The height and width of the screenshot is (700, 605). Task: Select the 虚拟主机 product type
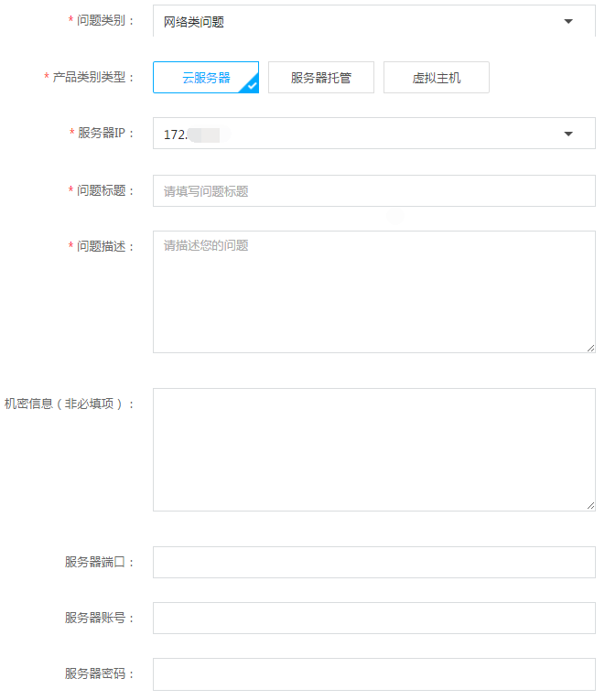coord(437,78)
